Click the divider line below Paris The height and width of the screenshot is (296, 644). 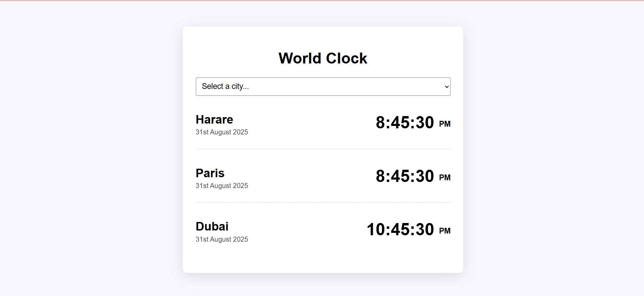click(323, 202)
